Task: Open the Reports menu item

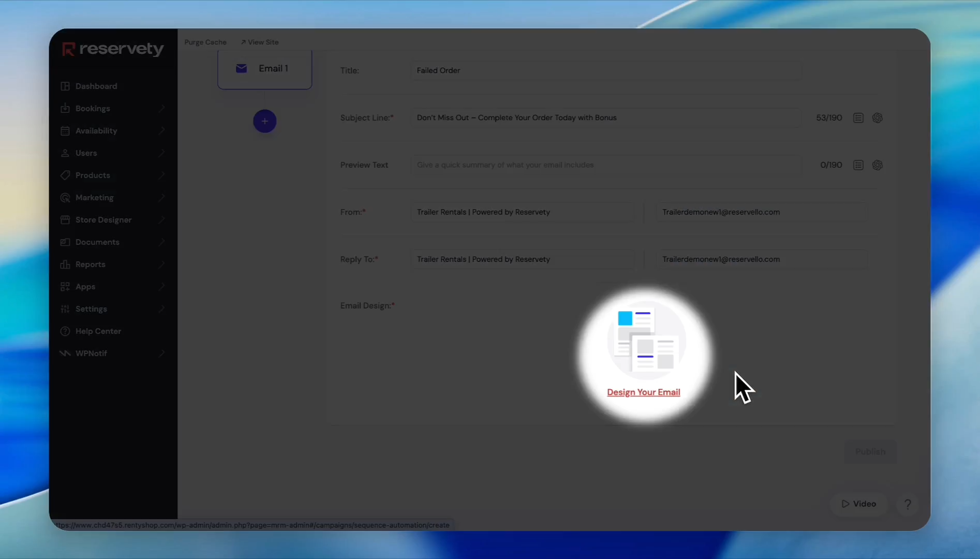Action: pyautogui.click(x=90, y=264)
